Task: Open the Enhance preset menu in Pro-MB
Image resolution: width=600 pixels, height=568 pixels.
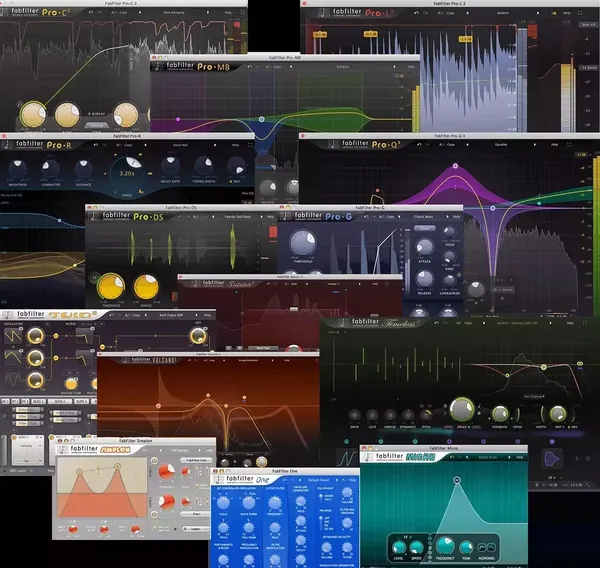Action: click(343, 67)
